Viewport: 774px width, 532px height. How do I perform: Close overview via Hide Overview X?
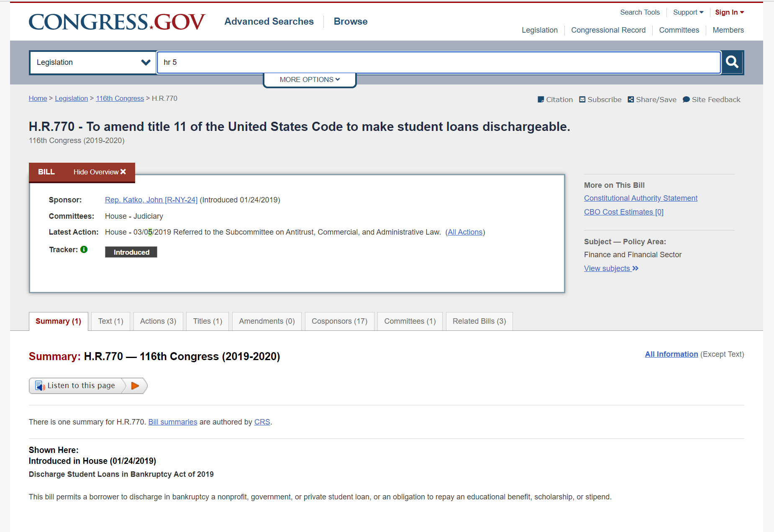point(100,172)
